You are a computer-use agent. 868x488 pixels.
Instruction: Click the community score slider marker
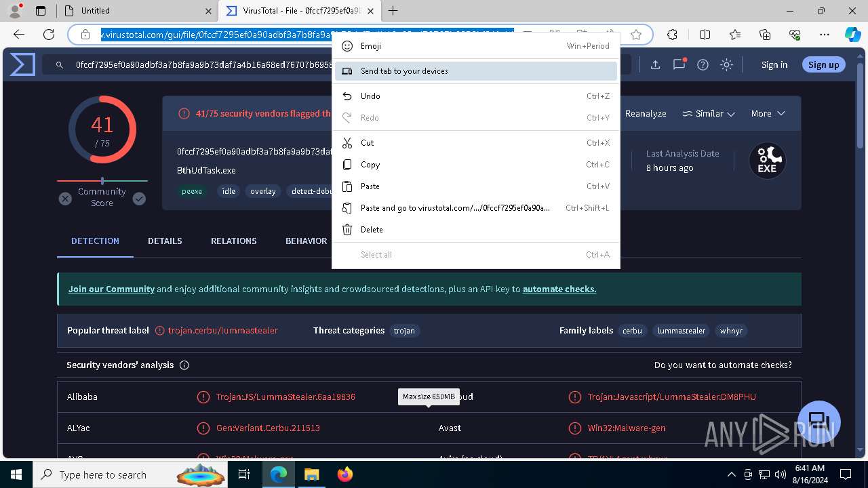click(x=102, y=181)
